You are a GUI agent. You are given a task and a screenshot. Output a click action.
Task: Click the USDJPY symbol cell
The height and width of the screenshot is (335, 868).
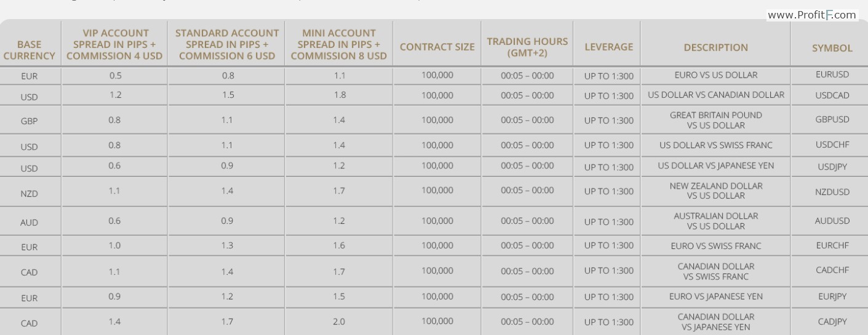[832, 167]
